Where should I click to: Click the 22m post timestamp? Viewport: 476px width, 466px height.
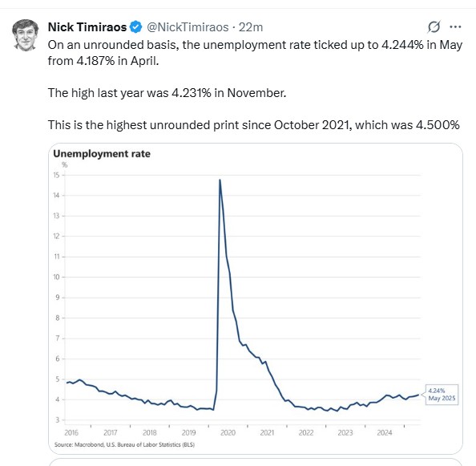(x=251, y=27)
